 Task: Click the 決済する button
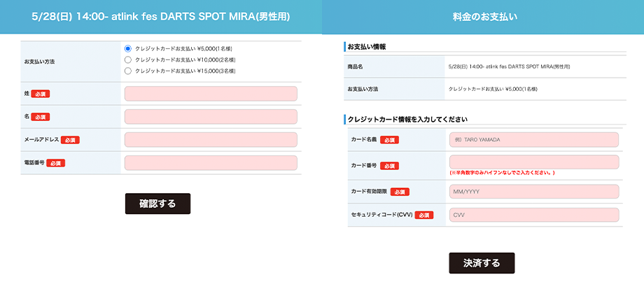tap(482, 263)
